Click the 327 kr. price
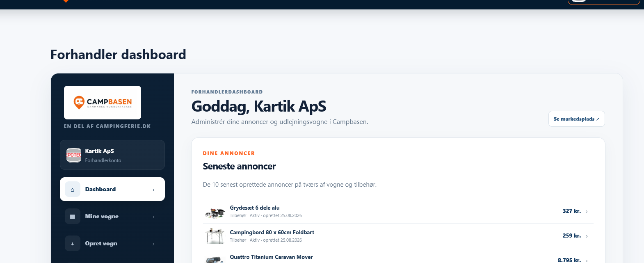The height and width of the screenshot is (263, 644). (x=572, y=211)
